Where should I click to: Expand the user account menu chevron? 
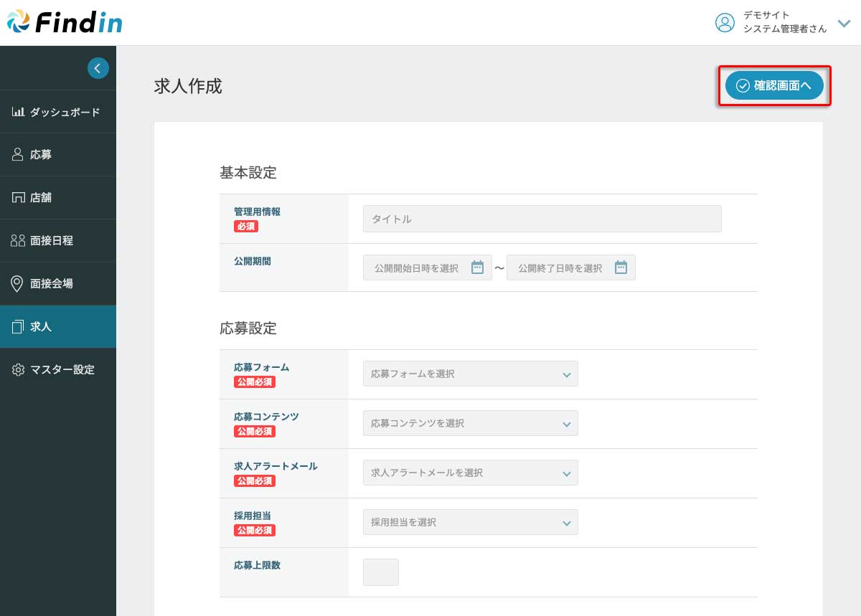844,23
